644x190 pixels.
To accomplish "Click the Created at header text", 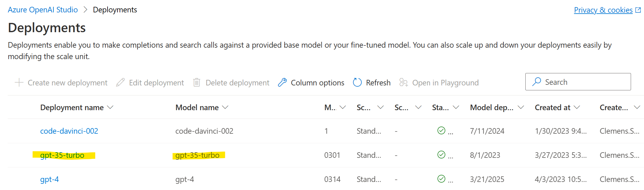I will (553, 107).
